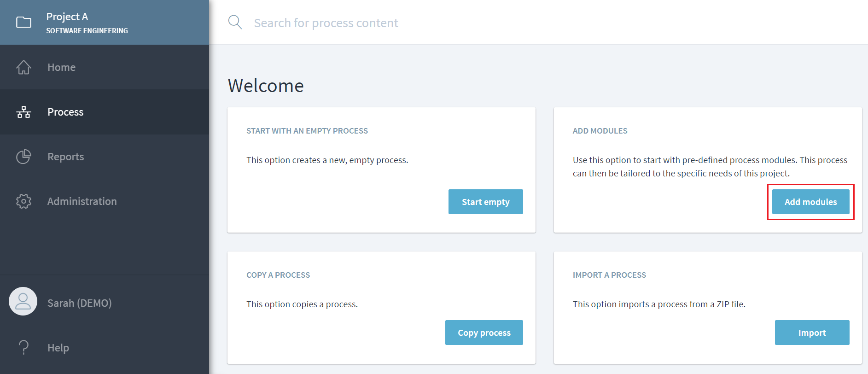Click the Administration gear icon
Screen dimensions: 868x374
coord(23,201)
